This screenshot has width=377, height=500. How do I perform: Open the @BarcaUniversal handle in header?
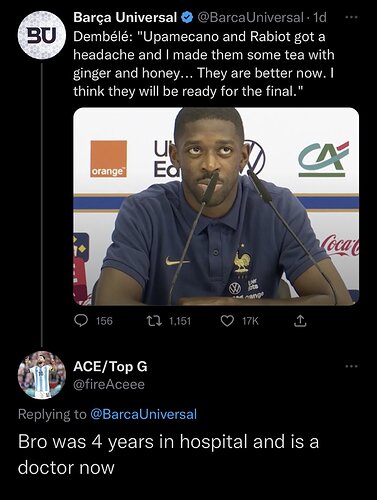(x=250, y=17)
